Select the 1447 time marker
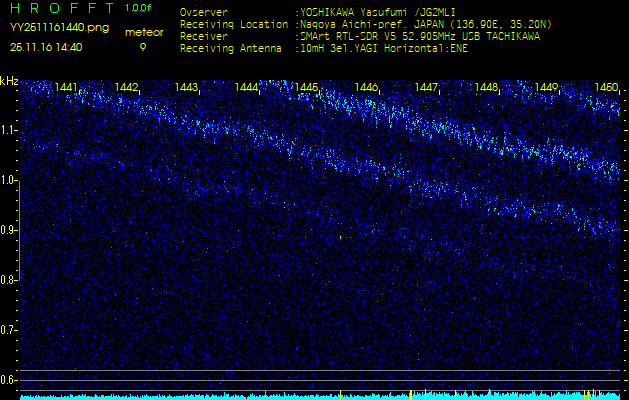This screenshot has height=400, width=629. click(427, 88)
